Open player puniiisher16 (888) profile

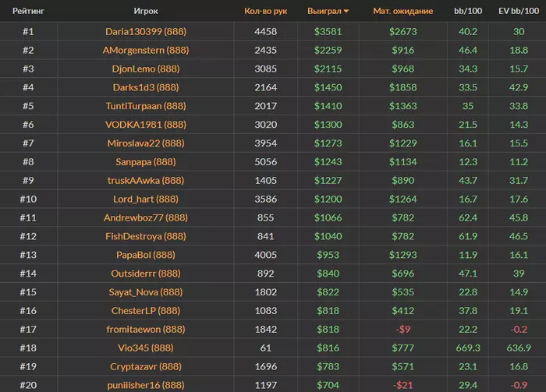pyautogui.click(x=146, y=386)
